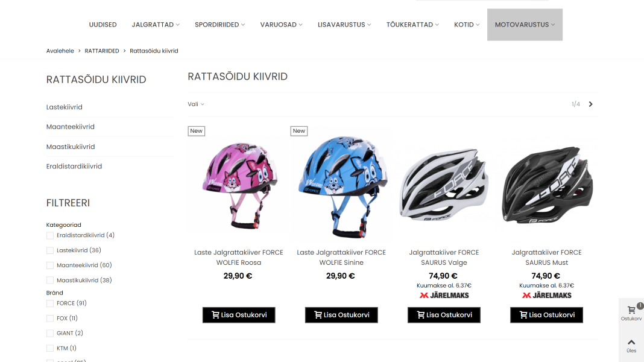Open the Ostukorv shopping cart icon
Viewport: 644px width, 362px height.
coord(631,313)
